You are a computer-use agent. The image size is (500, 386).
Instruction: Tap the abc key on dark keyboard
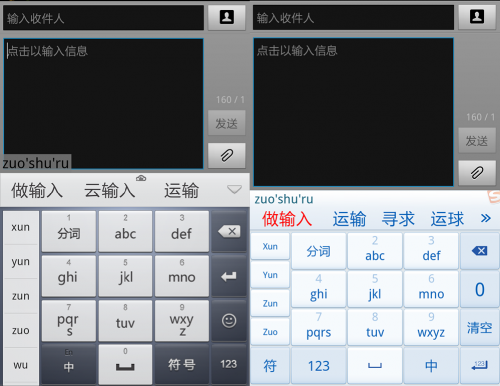(x=125, y=231)
